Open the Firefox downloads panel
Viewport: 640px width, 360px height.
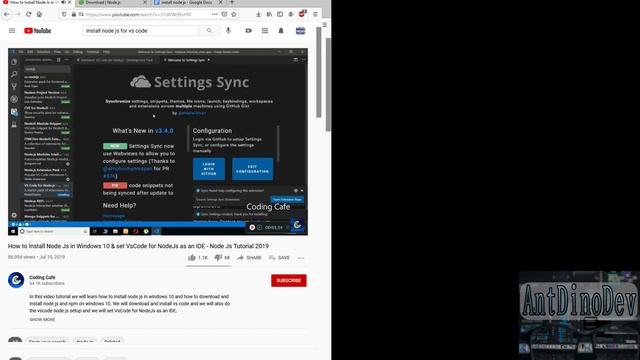pos(258,14)
